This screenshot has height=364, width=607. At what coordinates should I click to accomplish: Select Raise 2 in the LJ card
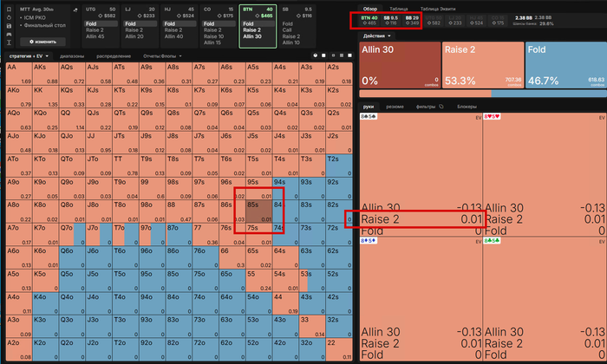(134, 29)
